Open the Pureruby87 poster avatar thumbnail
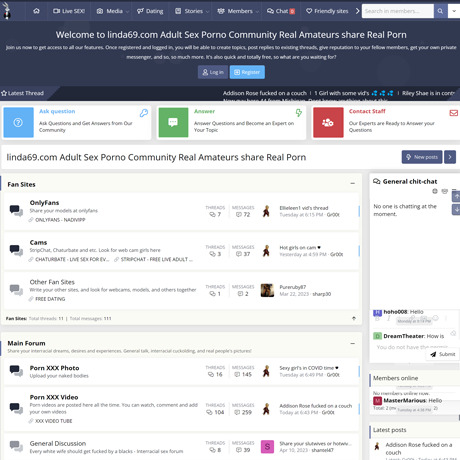The width and height of the screenshot is (460, 460). (x=267, y=290)
